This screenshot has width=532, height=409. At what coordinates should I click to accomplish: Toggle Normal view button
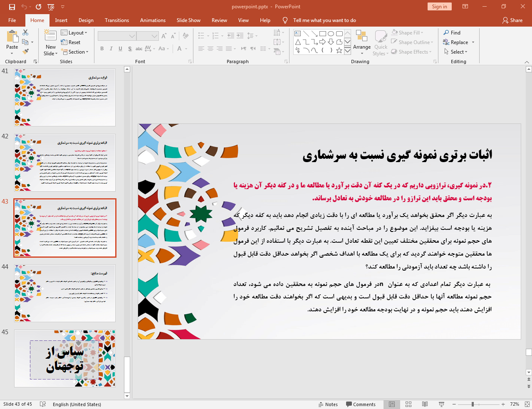coord(392,404)
